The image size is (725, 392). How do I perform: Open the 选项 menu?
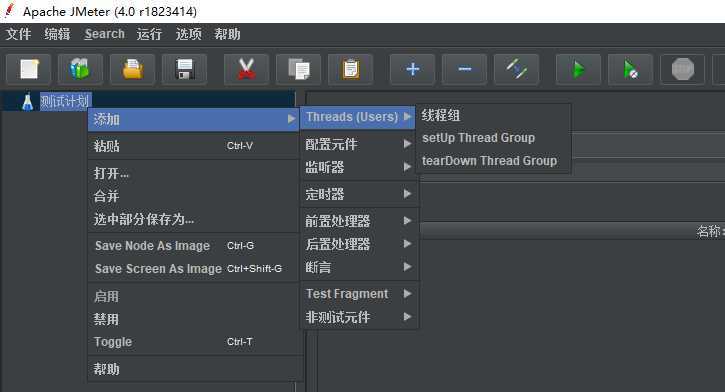pyautogui.click(x=189, y=34)
